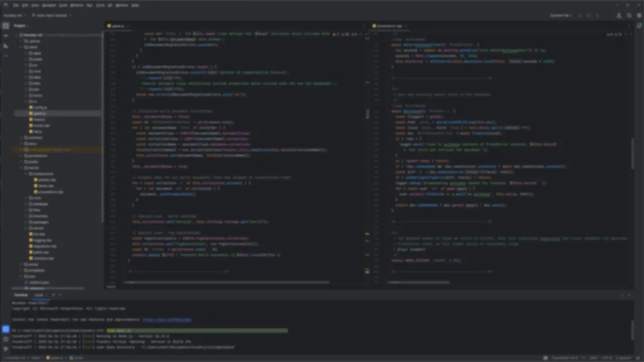644x362 pixels.
Task: Open the File menu
Action: pyautogui.click(x=16, y=5)
